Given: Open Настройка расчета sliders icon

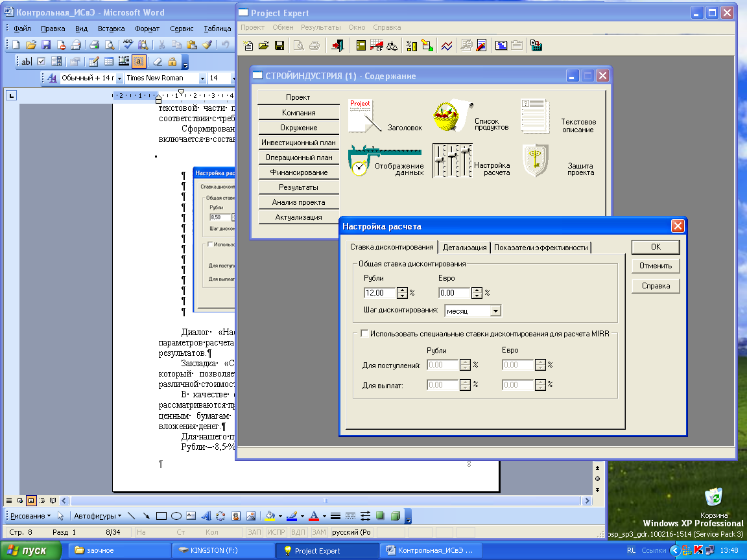Looking at the screenshot, I should [452, 161].
